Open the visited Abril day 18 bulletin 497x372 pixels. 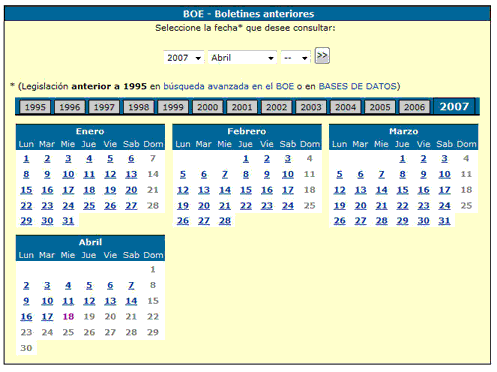click(68, 317)
